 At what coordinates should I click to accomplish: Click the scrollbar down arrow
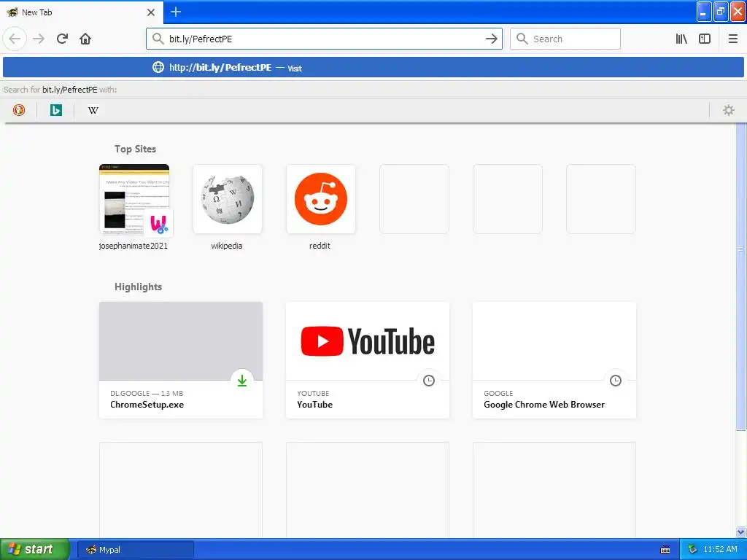coord(740,532)
